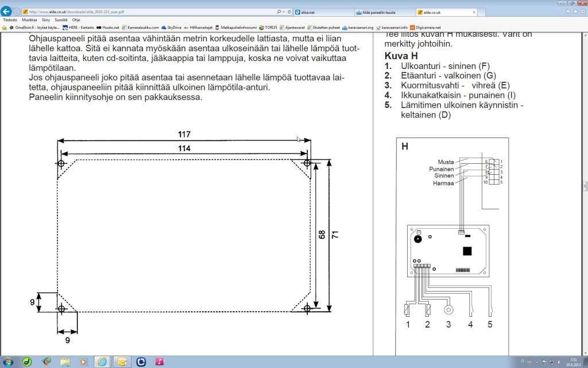Open the Kameralaukku.com favorites link
This screenshot has height=368, width=588.
(x=140, y=27)
